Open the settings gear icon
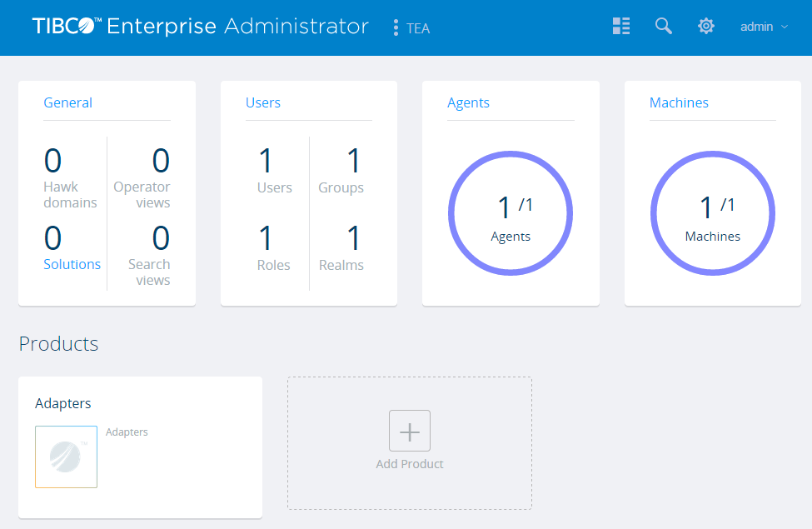 [x=705, y=27]
